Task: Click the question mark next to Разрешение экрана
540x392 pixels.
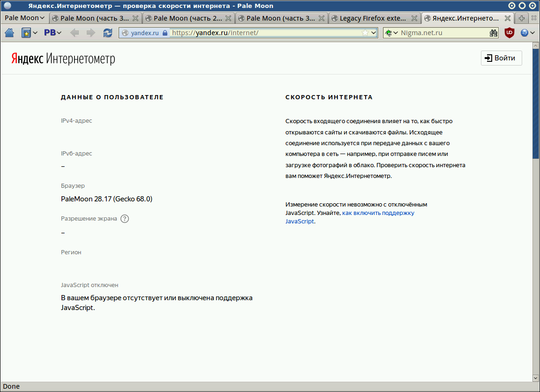Action: click(x=125, y=219)
